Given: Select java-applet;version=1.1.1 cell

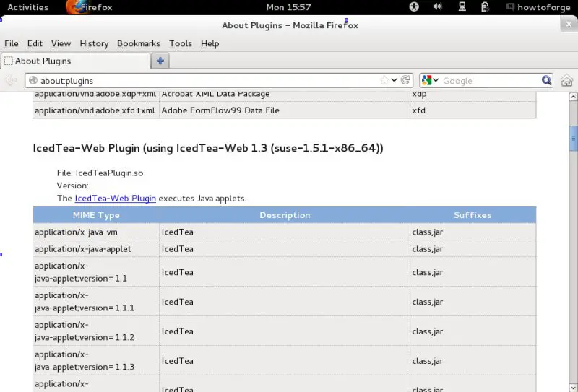Looking at the screenshot, I should click(96, 301).
